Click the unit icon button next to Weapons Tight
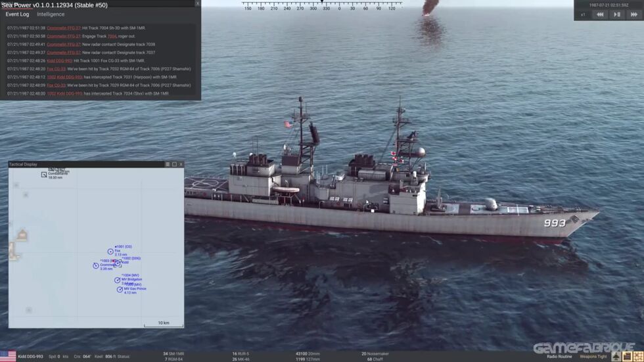 (616, 357)
